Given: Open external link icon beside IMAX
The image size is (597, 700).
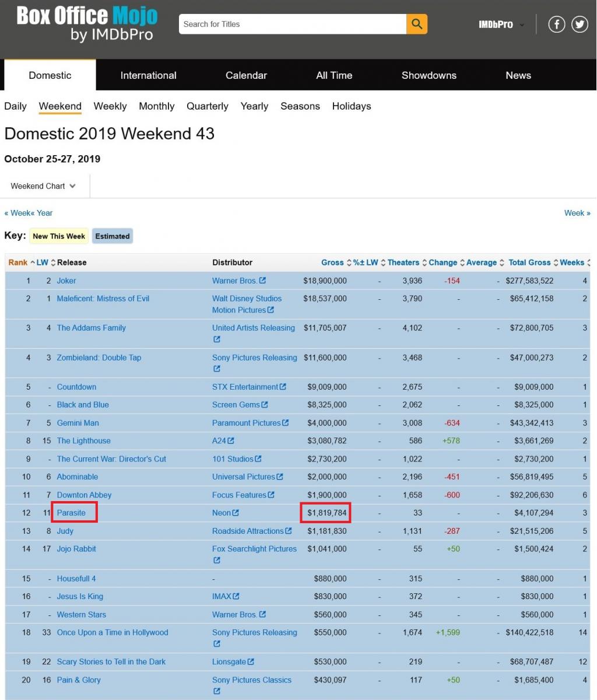Looking at the screenshot, I should [x=236, y=596].
